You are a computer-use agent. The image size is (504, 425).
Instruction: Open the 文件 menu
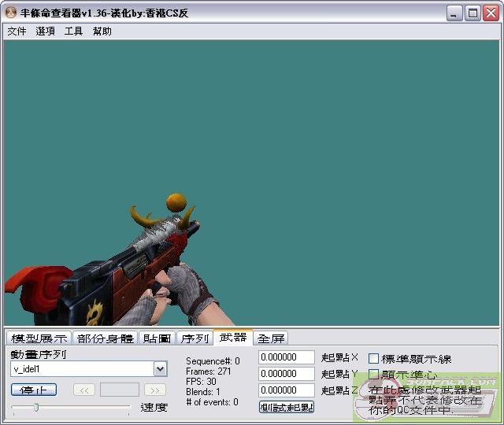(17, 31)
